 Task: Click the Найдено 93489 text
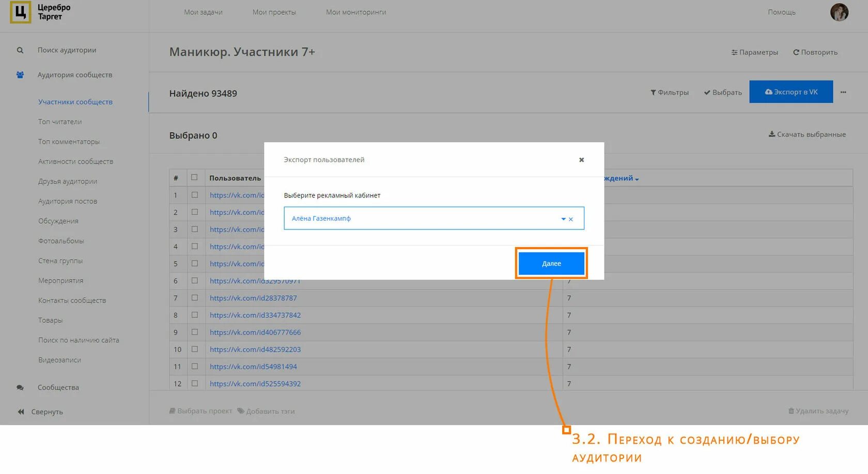(203, 94)
